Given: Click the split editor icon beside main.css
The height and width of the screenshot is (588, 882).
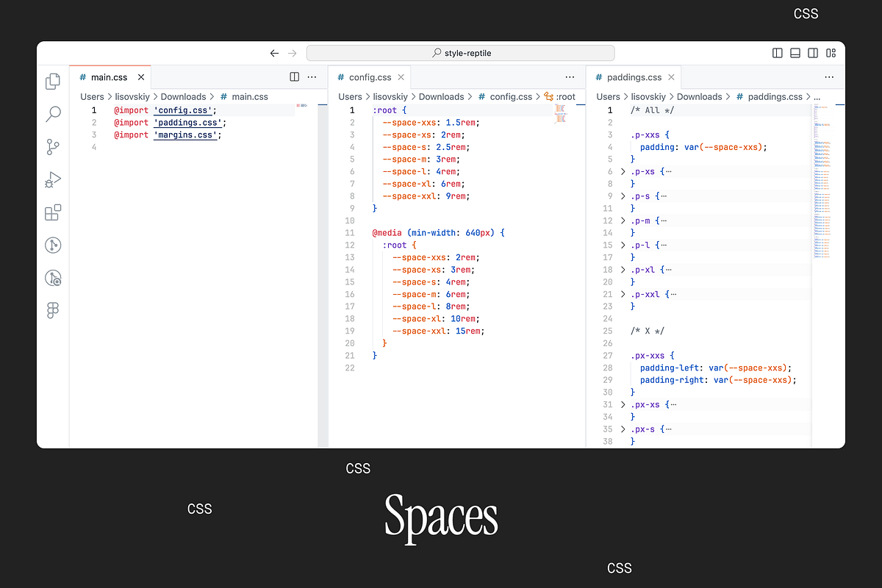Looking at the screenshot, I should tap(294, 76).
